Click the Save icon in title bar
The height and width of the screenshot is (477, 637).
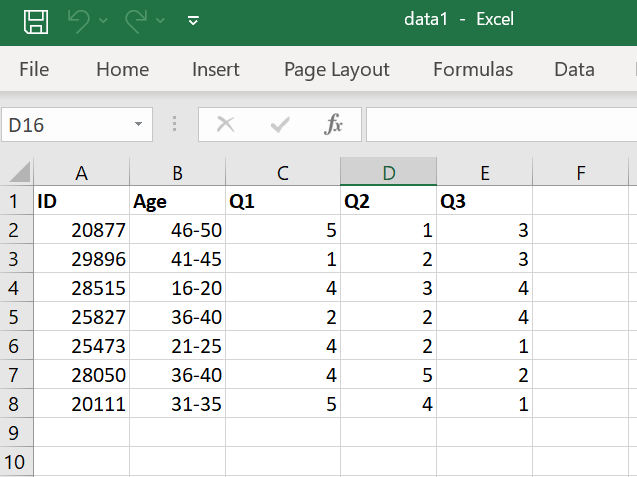click(36, 21)
